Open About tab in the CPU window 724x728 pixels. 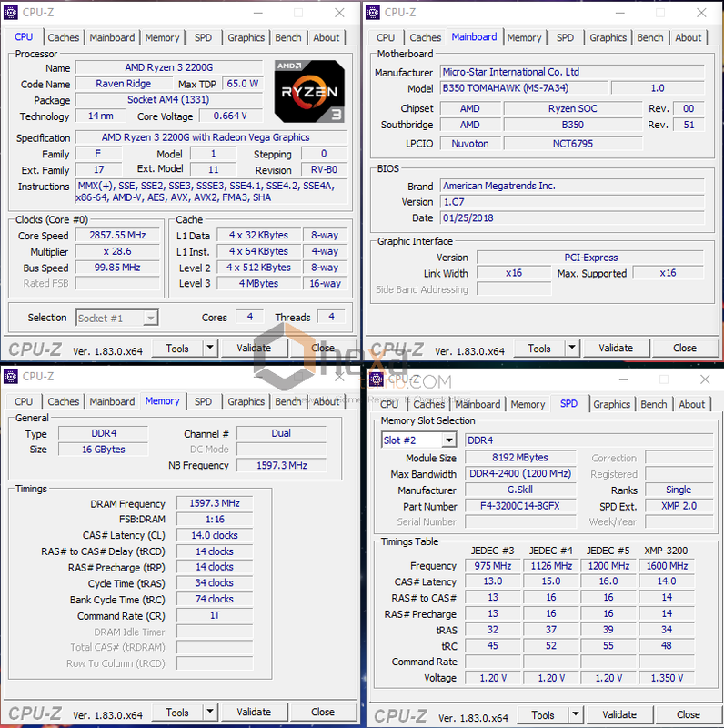(x=327, y=37)
